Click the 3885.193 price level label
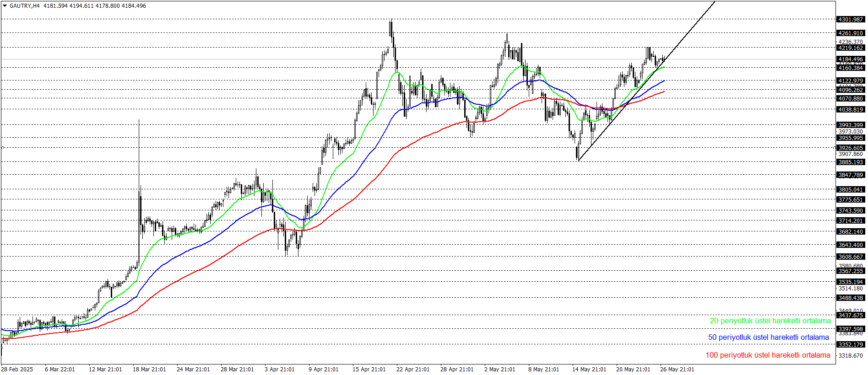 coord(851,162)
